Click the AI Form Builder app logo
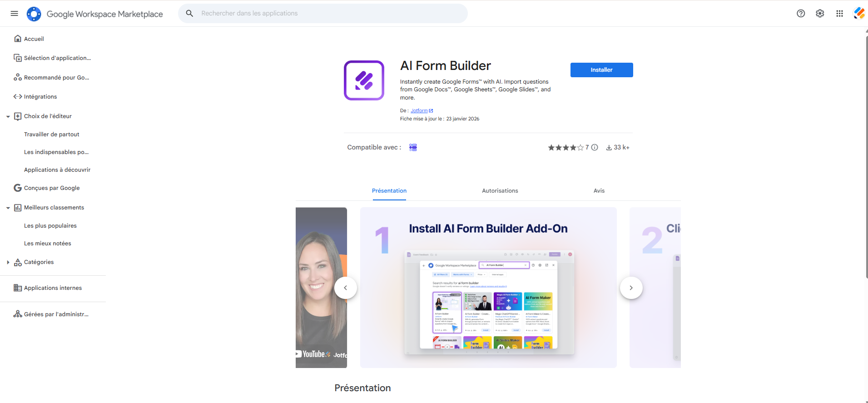Viewport: 868px width, 403px height. coord(364,80)
